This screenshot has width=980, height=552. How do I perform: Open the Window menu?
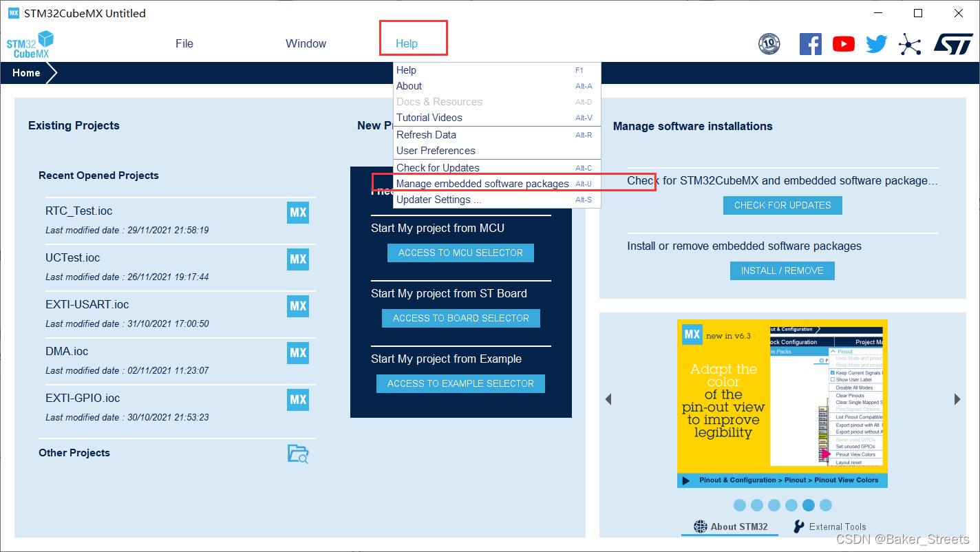coord(306,43)
